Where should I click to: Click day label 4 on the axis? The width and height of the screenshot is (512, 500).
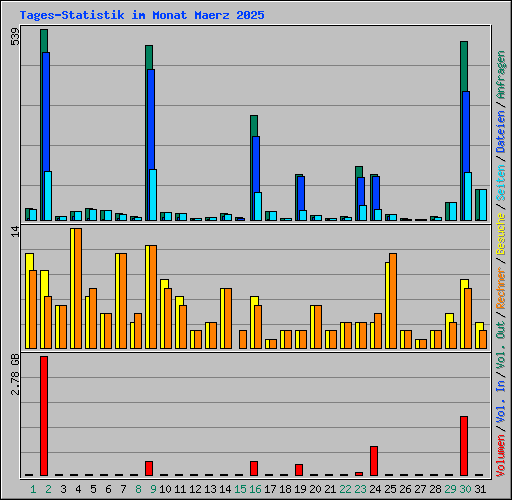78,489
